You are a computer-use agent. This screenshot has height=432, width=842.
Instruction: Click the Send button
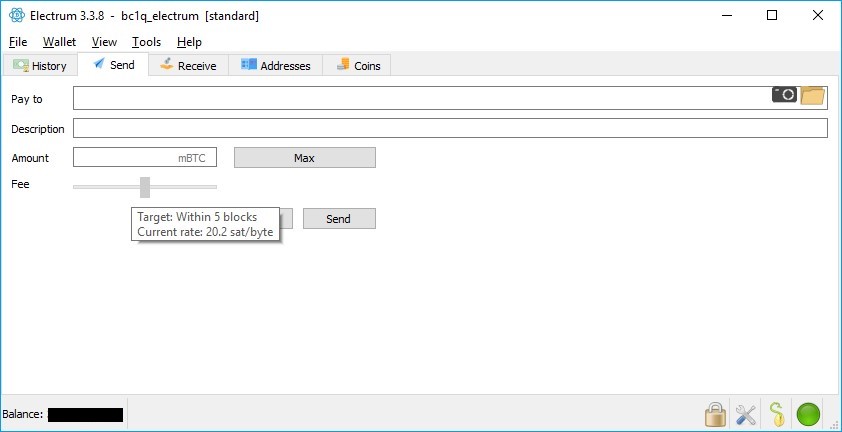tap(339, 219)
